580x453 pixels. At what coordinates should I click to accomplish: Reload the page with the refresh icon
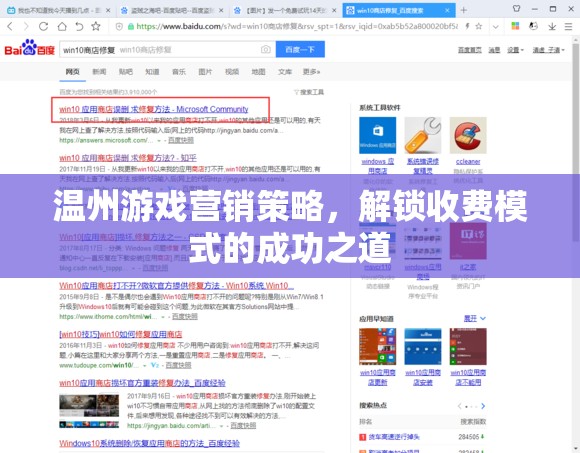coord(44,26)
